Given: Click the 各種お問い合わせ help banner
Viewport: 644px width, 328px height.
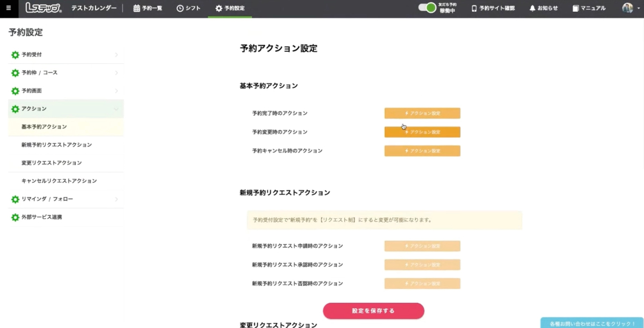Looking at the screenshot, I should pos(592,323).
